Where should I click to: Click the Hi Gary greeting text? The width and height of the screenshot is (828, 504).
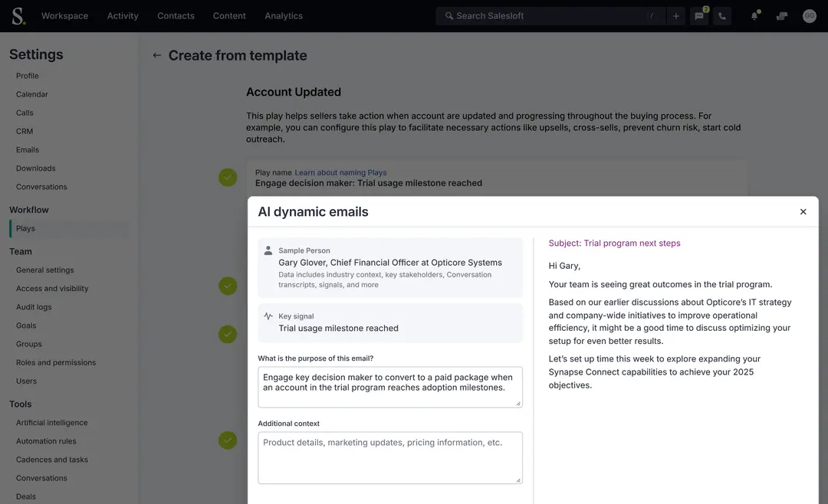coord(564,266)
